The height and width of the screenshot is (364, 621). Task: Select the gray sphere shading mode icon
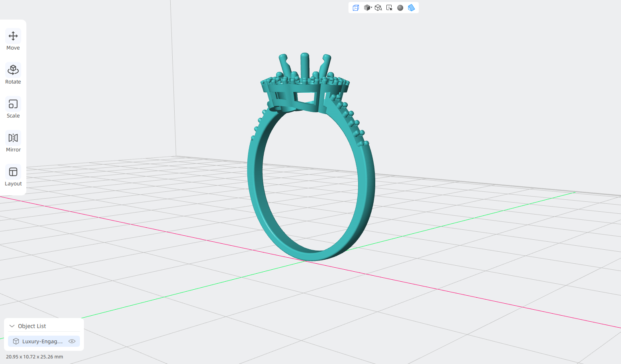pyautogui.click(x=400, y=8)
